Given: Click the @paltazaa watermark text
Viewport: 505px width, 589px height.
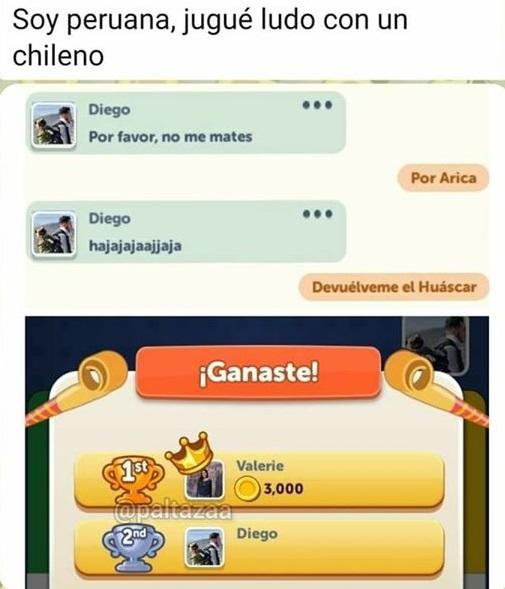Looking at the screenshot, I should [x=173, y=512].
